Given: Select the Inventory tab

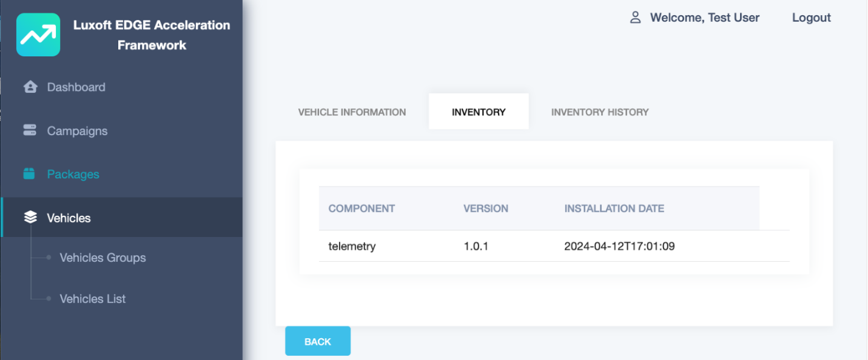Looking at the screenshot, I should (479, 112).
